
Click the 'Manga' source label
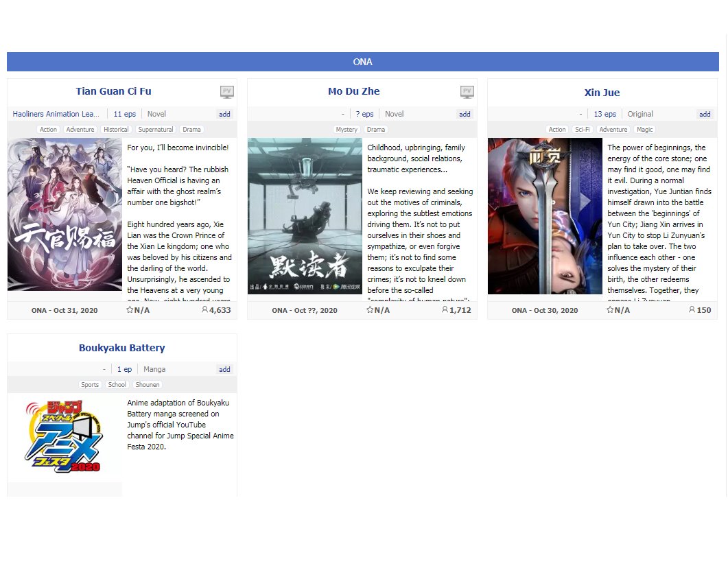[154, 370]
